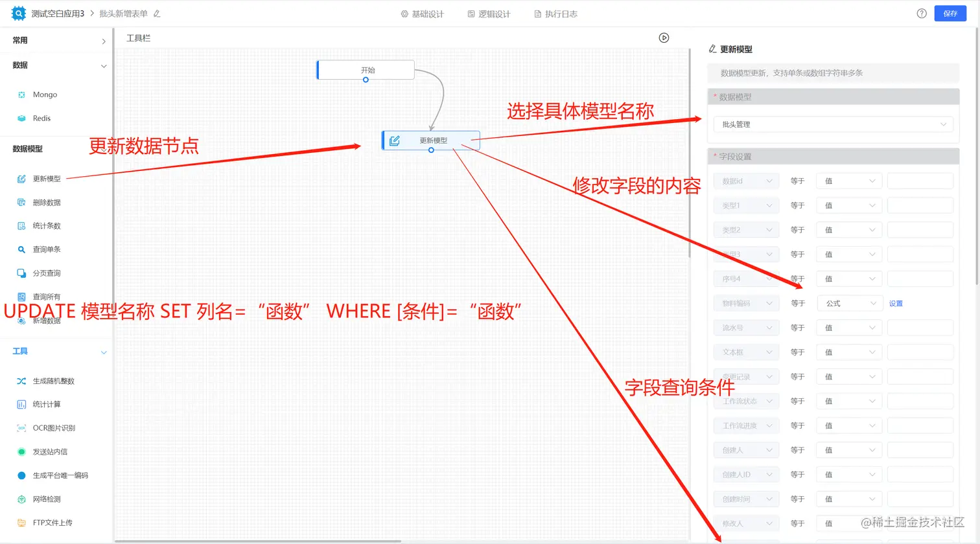Click the 基础设计 tab
This screenshot has width=980, height=544.
click(422, 14)
